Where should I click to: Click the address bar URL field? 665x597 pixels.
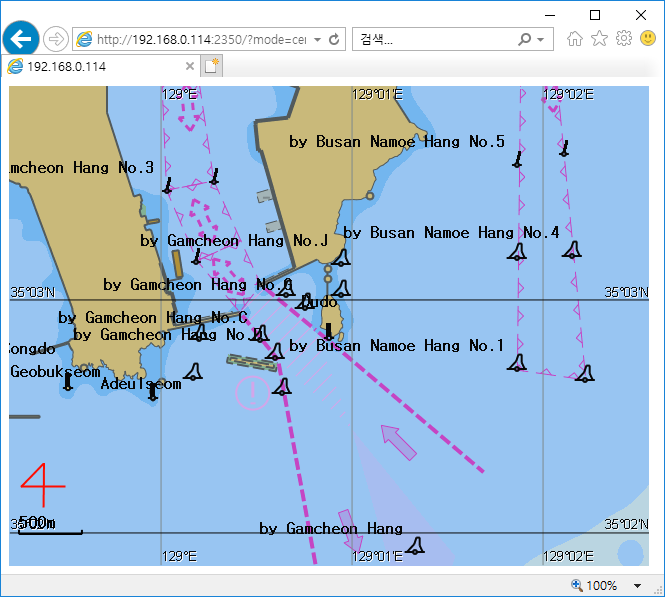tap(200, 40)
